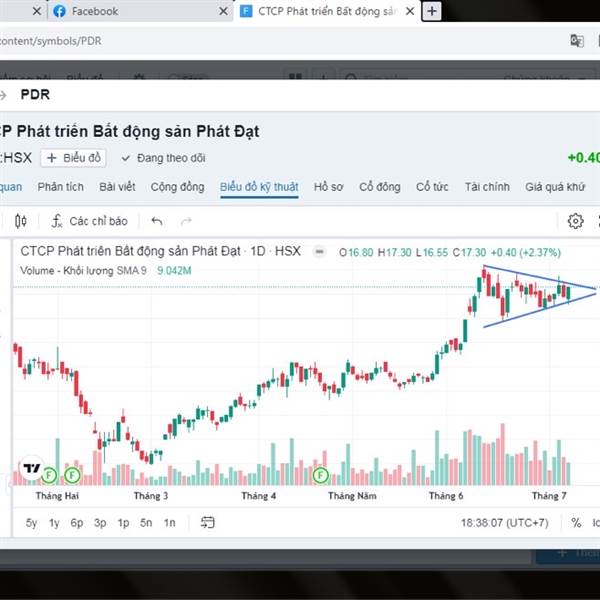The image size is (600, 600).
Task: Click the second F marker near Tháng Hai
Action: click(x=72, y=475)
